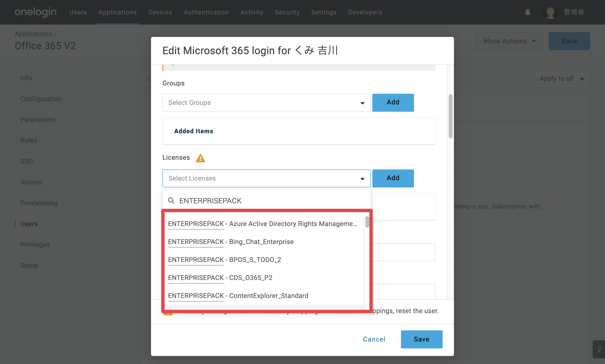The image size is (605, 364).
Task: Click the search magnifier icon in license dropdown
Action: click(x=171, y=201)
